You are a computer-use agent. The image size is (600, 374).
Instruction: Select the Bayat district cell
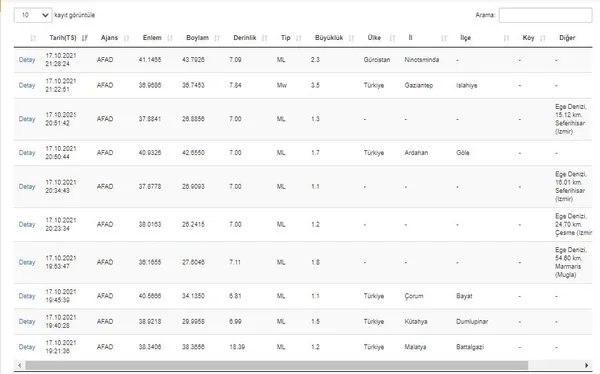[x=464, y=296]
